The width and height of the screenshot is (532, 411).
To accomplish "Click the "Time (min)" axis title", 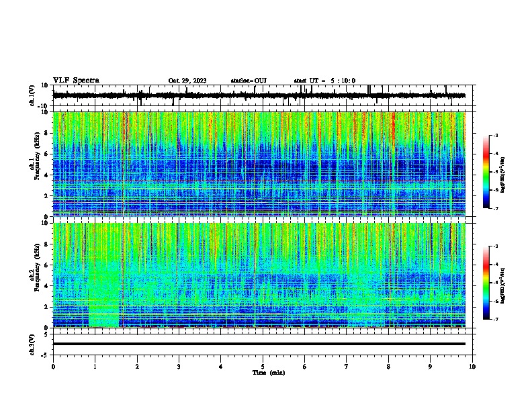I will (269, 373).
